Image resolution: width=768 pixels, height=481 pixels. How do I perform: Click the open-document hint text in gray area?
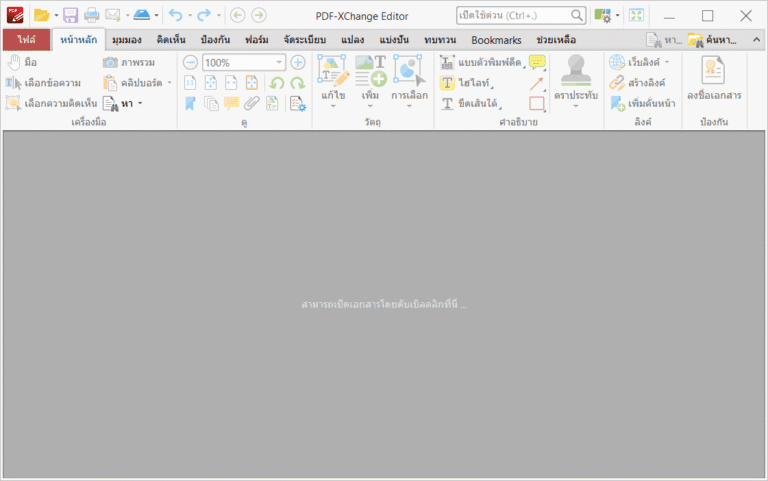tap(384, 305)
